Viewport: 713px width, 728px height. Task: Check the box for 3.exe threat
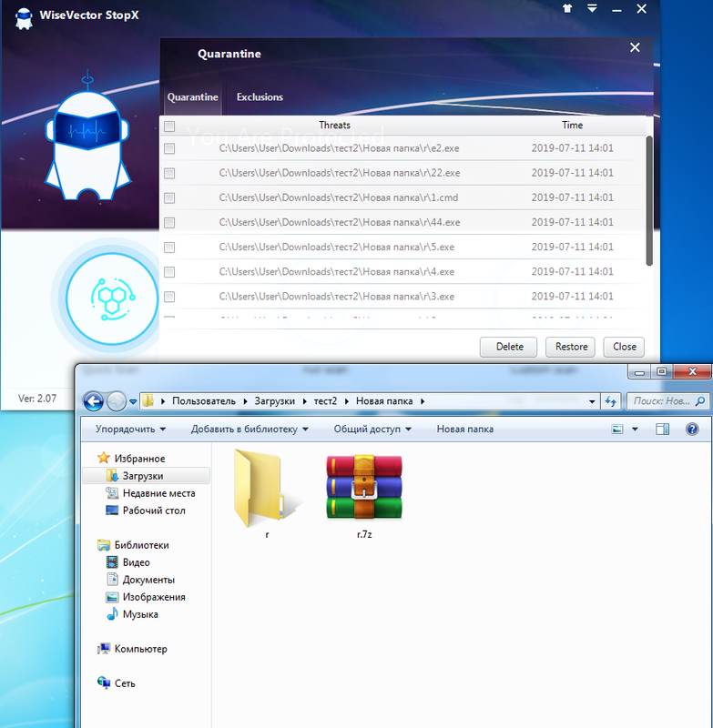click(x=169, y=297)
